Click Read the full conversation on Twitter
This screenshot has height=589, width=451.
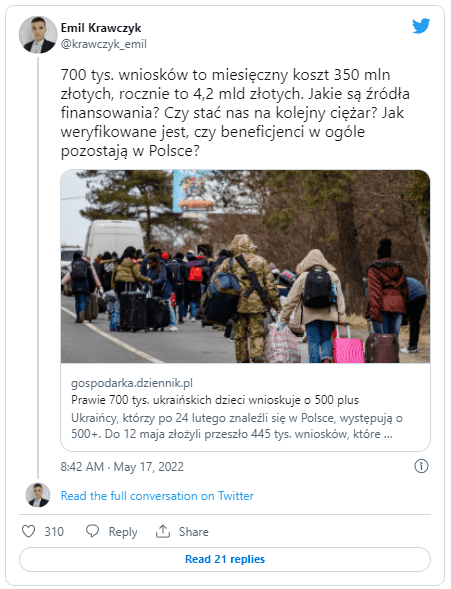(x=157, y=496)
